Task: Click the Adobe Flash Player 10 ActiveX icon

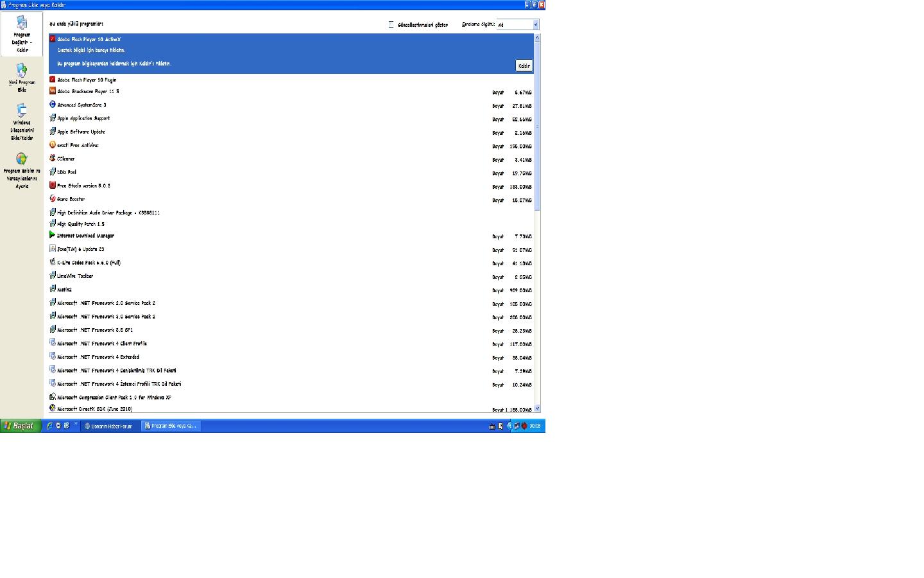Action: click(x=53, y=39)
